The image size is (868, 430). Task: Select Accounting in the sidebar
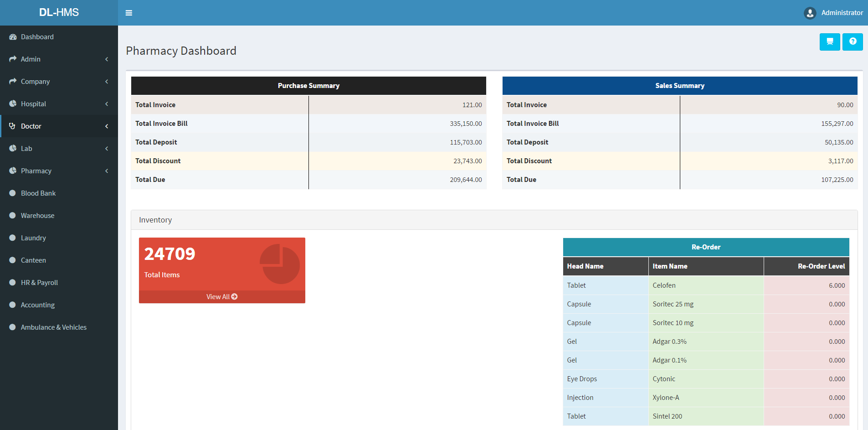pyautogui.click(x=37, y=305)
